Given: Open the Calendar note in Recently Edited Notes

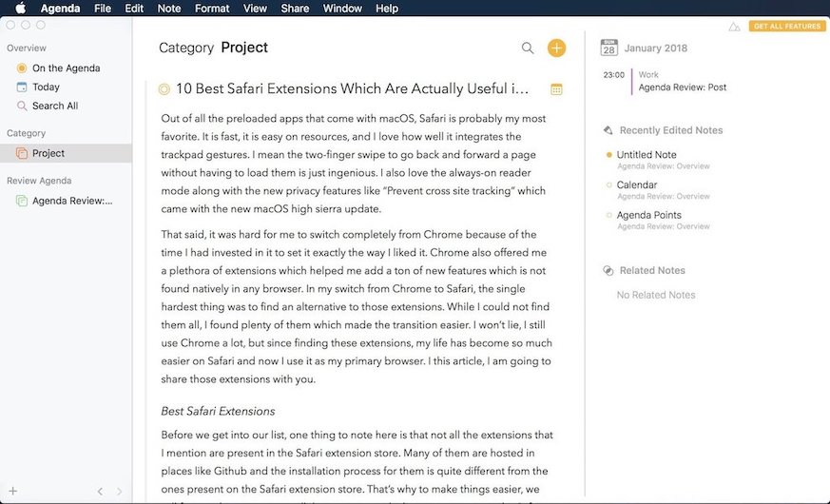Looking at the screenshot, I should click(636, 185).
